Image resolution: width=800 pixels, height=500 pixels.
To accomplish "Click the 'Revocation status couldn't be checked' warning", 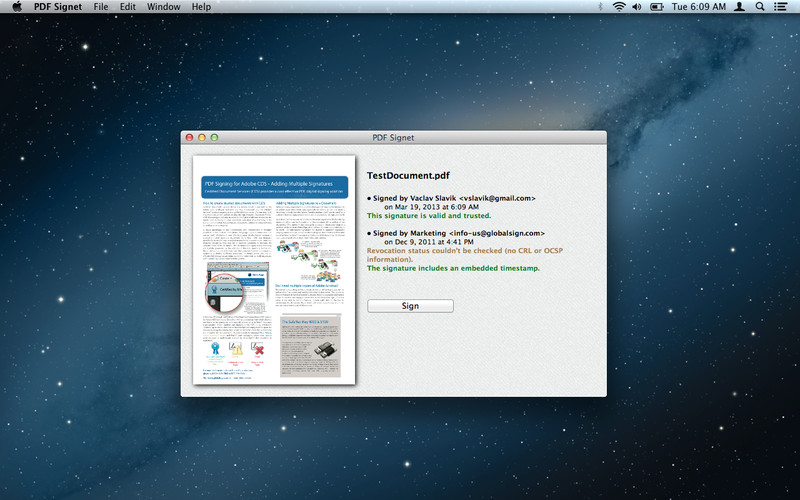I will click(x=465, y=255).
